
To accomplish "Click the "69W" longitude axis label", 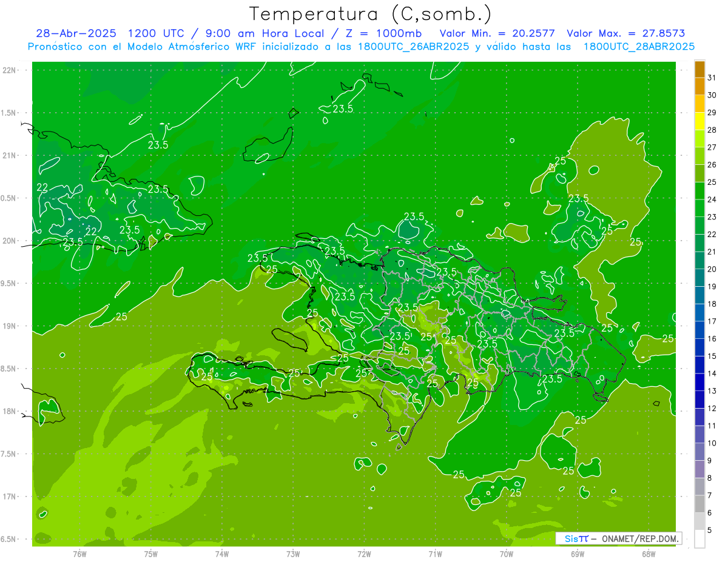I will pyautogui.click(x=578, y=554).
